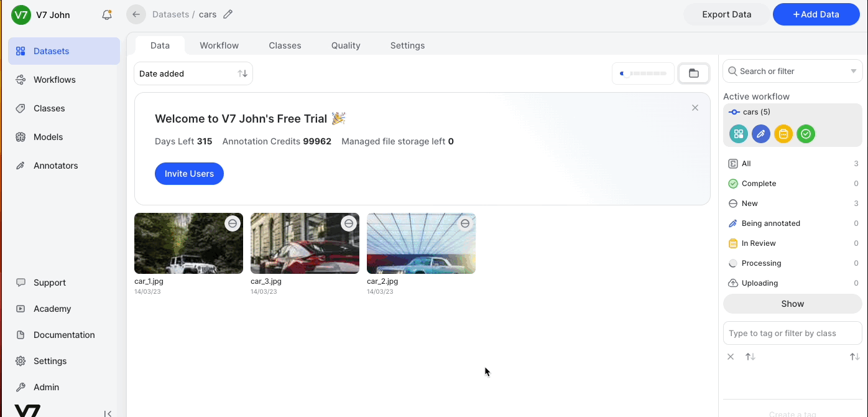Click the V7 John team name
The height and width of the screenshot is (417, 868).
click(53, 15)
